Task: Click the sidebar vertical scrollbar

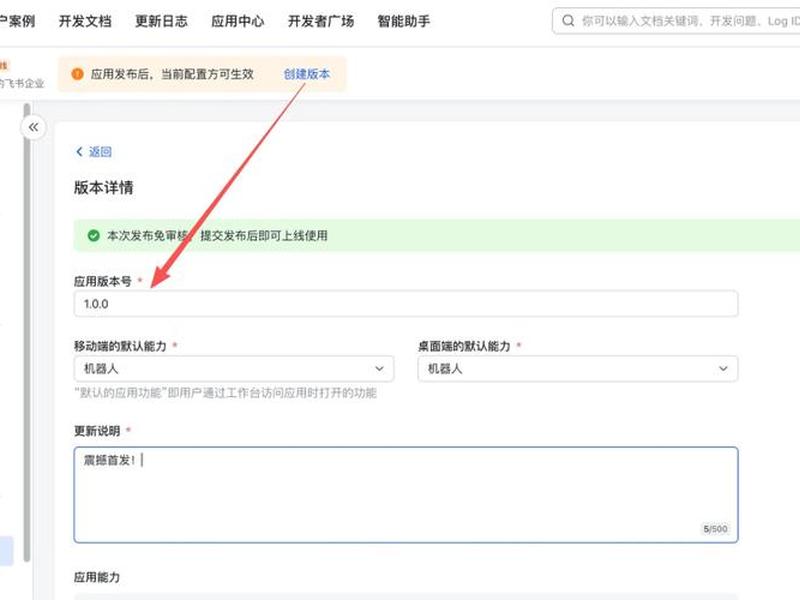Action: [27, 332]
